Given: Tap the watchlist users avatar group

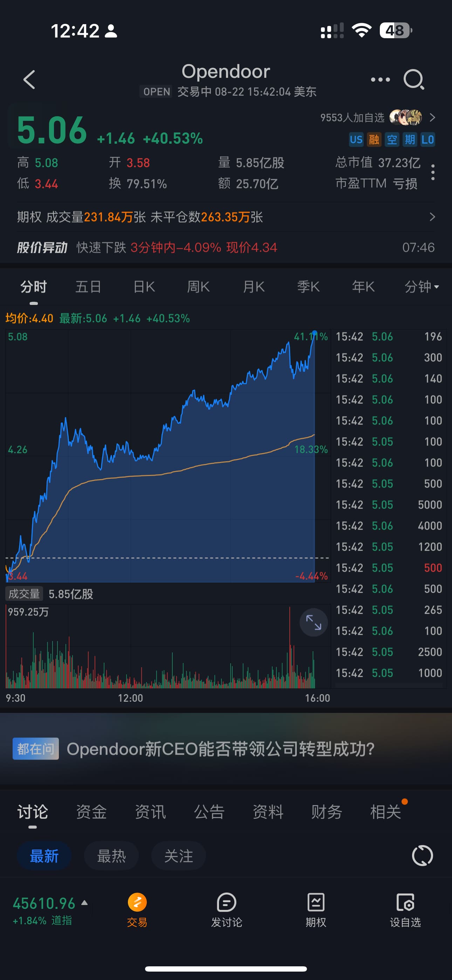Looking at the screenshot, I should tap(406, 117).
